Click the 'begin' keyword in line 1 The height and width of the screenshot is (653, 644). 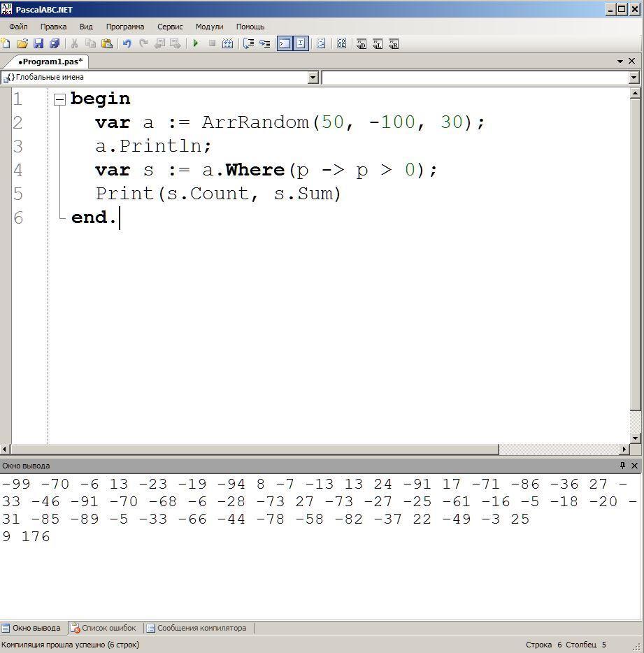101,99
